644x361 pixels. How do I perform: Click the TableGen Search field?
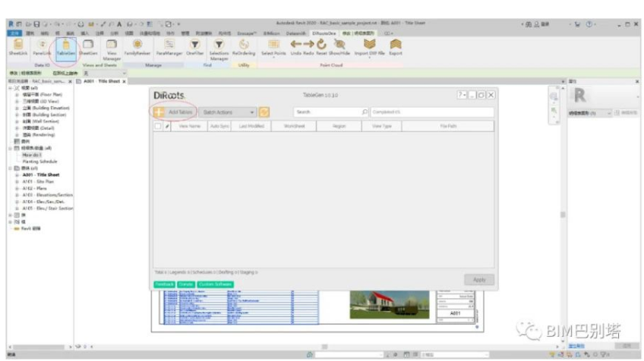pyautogui.click(x=331, y=112)
